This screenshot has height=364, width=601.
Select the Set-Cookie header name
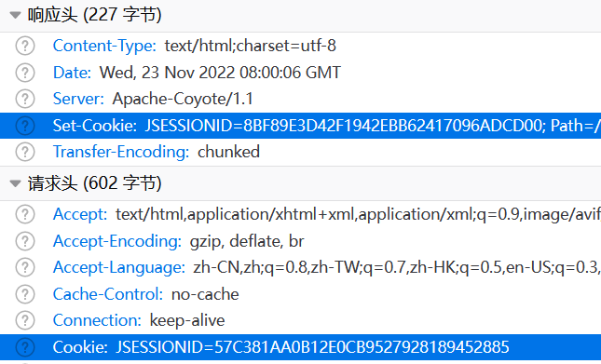point(95,126)
